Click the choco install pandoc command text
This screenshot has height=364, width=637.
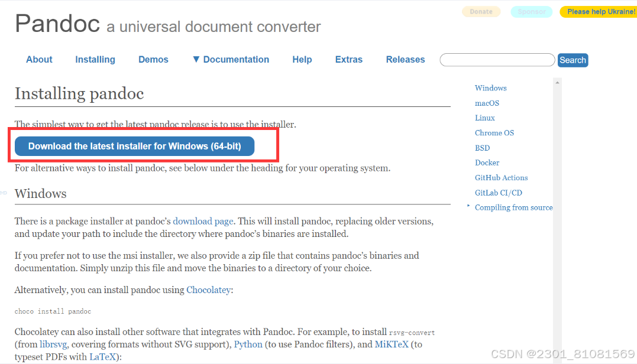[53, 311]
